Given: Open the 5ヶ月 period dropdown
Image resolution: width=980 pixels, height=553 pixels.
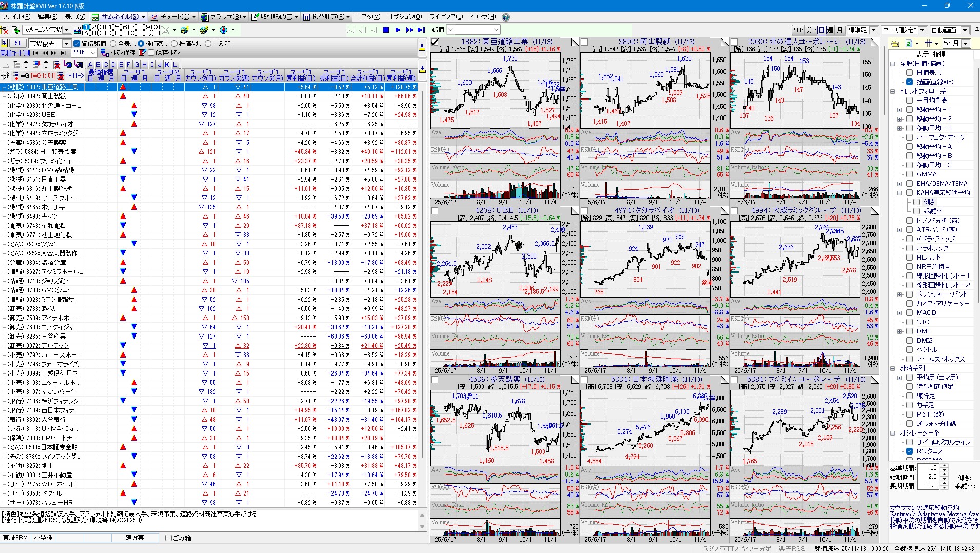Looking at the screenshot, I should [966, 44].
